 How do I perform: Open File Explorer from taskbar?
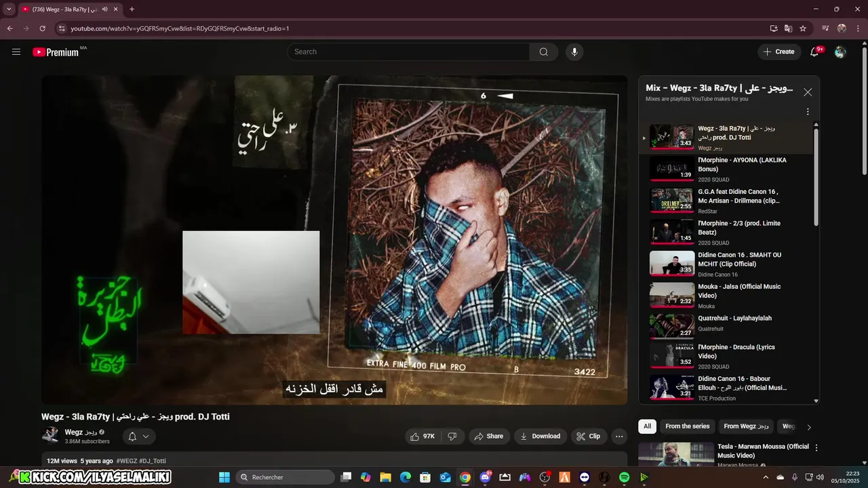385,477
